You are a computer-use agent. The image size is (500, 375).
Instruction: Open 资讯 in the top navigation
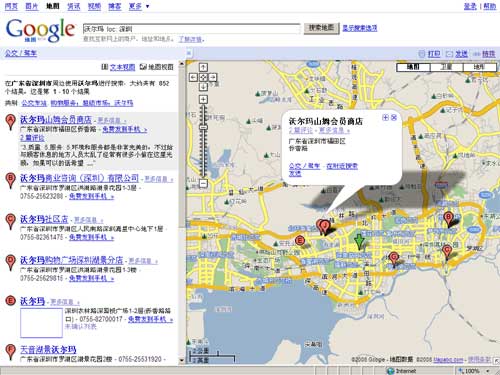pos(74,6)
